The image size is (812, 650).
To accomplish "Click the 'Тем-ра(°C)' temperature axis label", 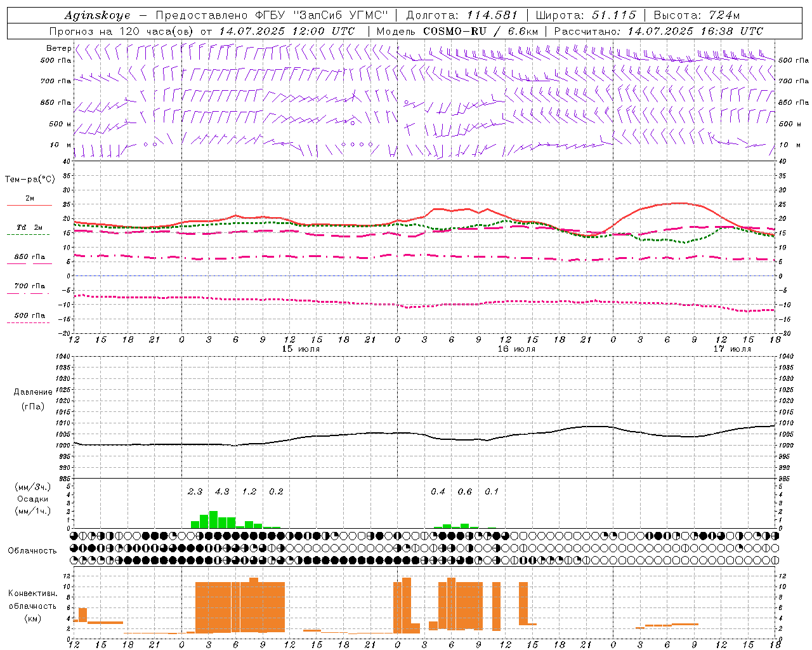I will (x=30, y=180).
